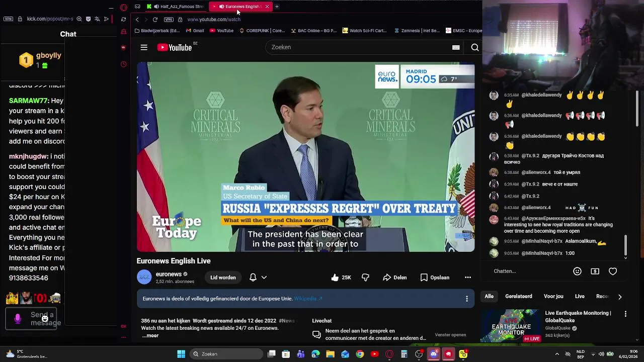Open options for Live Earthquake Monitoring video
The width and height of the screenshot is (644, 362).
tap(625, 314)
